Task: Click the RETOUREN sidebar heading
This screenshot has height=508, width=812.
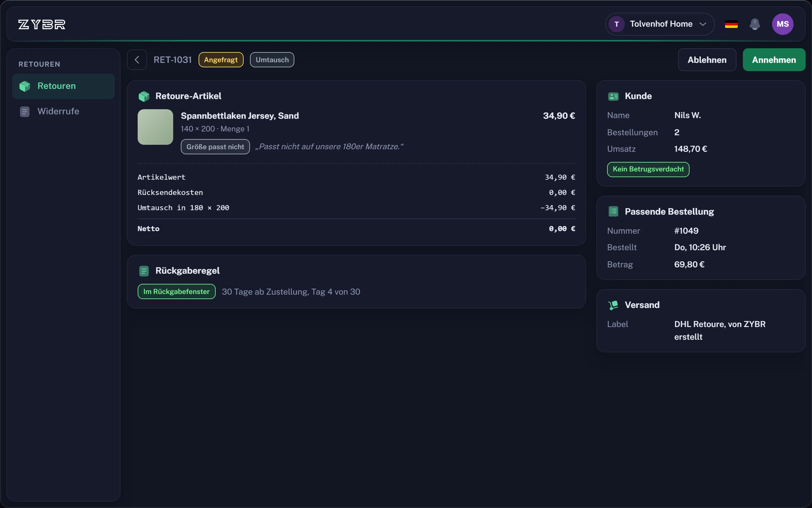Action: pyautogui.click(x=39, y=64)
